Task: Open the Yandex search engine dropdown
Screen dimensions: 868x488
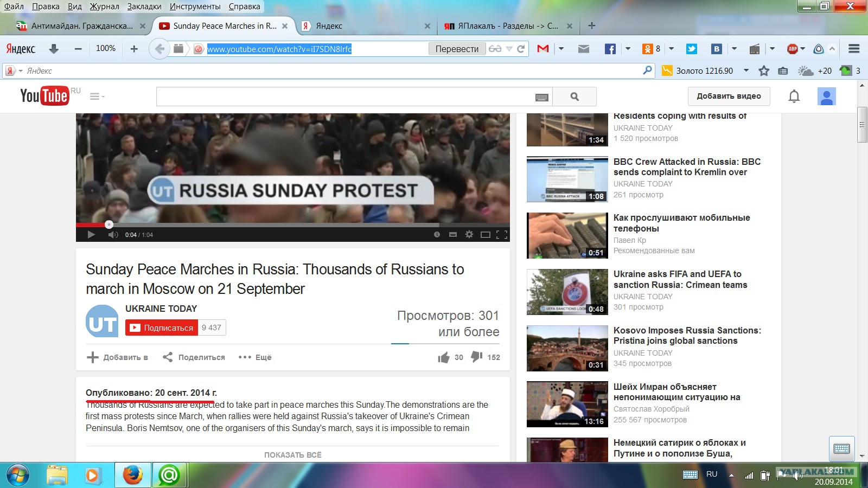Action: [x=21, y=71]
